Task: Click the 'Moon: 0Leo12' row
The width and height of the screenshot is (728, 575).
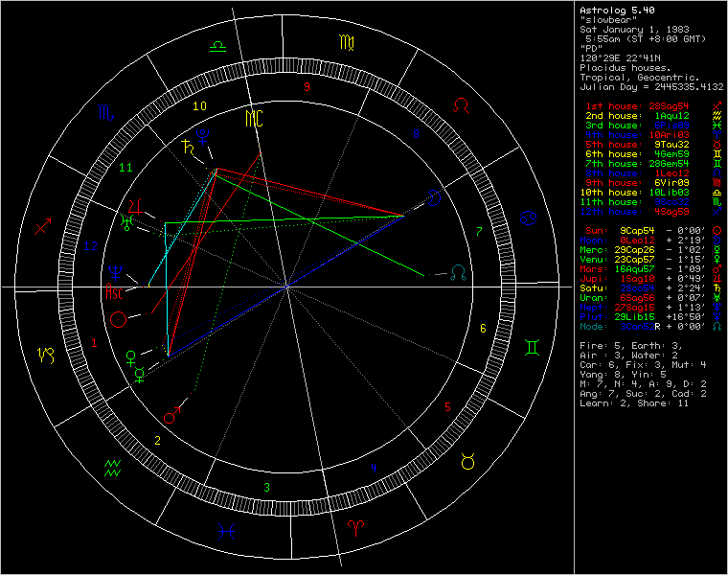Action: (x=651, y=241)
